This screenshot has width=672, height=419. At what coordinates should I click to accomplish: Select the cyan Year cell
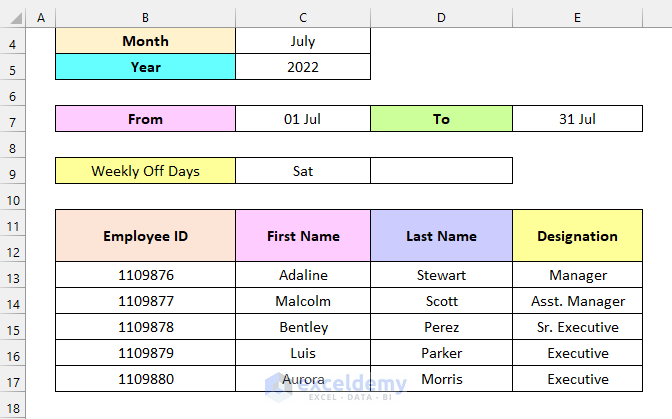(x=145, y=67)
